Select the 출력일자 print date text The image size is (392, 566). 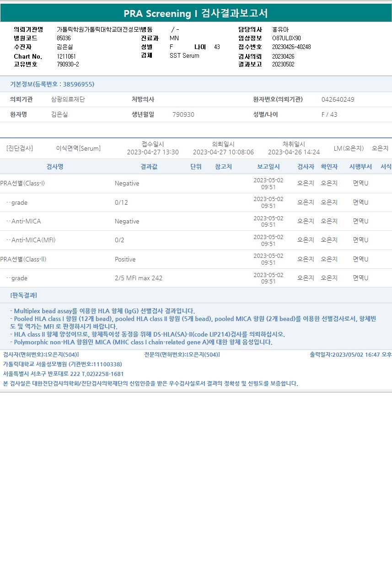coord(350,354)
